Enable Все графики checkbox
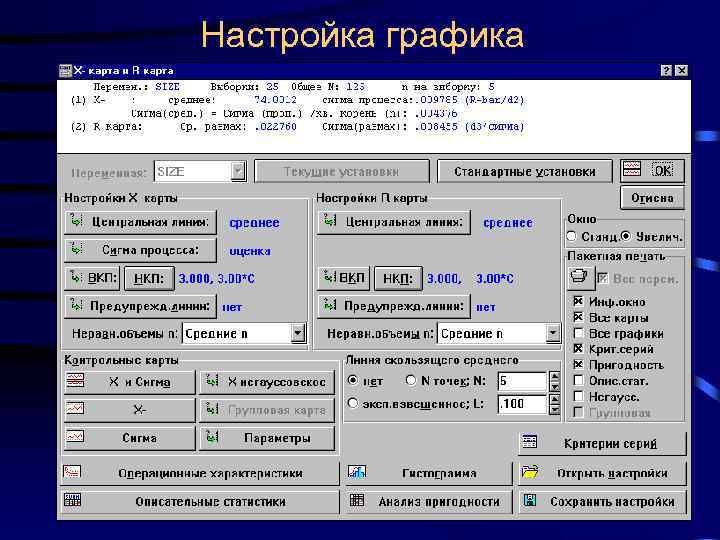Viewport: 720px width, 540px height. [579, 333]
